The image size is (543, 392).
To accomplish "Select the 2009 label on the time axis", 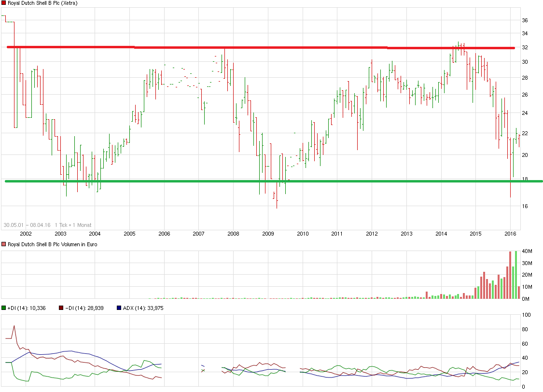I will tap(268, 233).
